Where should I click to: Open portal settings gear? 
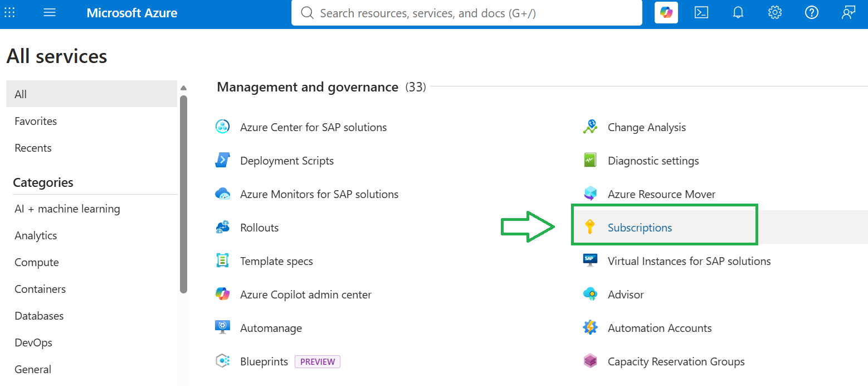click(x=775, y=12)
